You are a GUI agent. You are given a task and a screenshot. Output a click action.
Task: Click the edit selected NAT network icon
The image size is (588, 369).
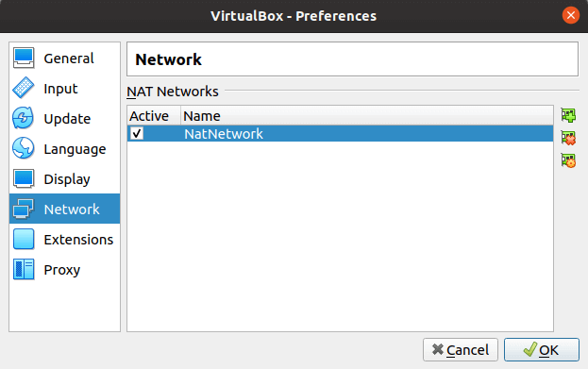pos(568,160)
